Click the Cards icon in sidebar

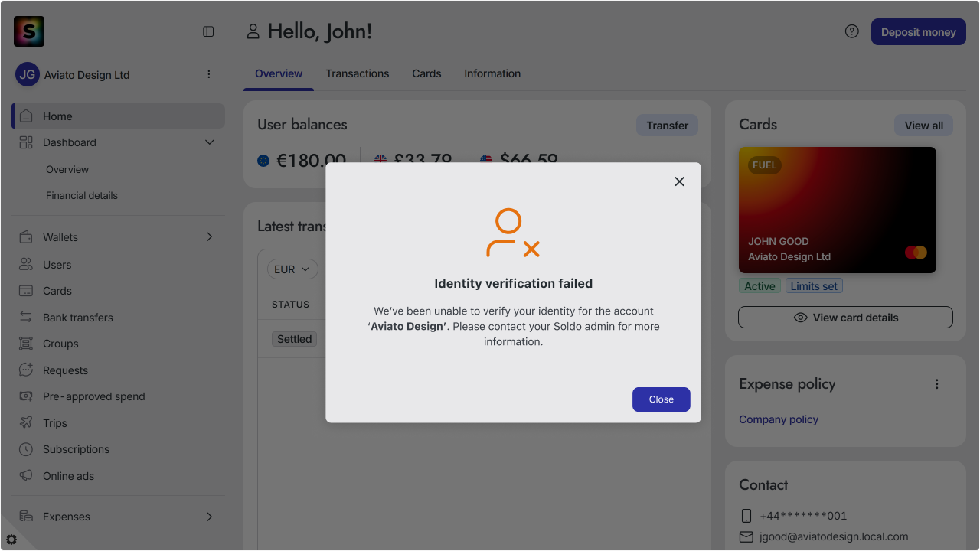[x=26, y=291]
